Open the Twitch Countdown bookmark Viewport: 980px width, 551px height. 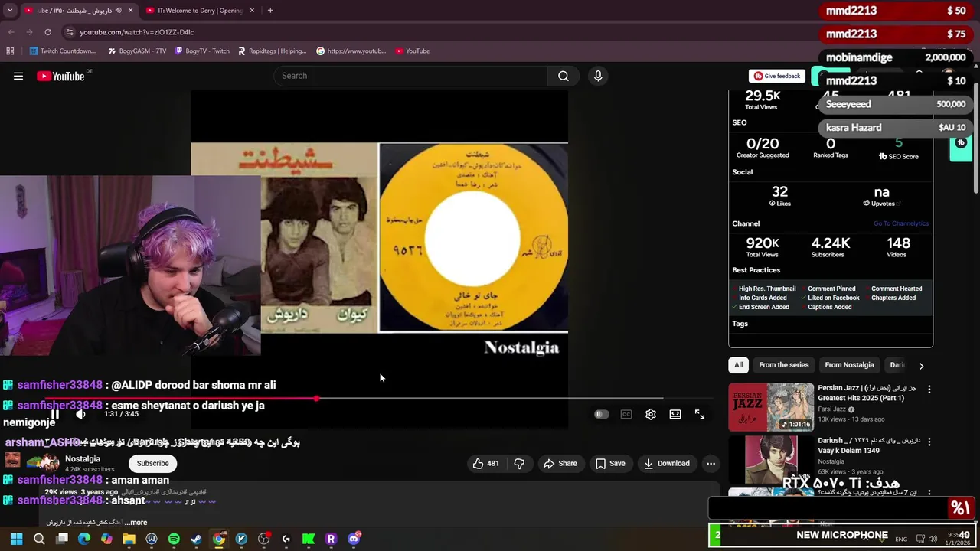click(x=63, y=51)
